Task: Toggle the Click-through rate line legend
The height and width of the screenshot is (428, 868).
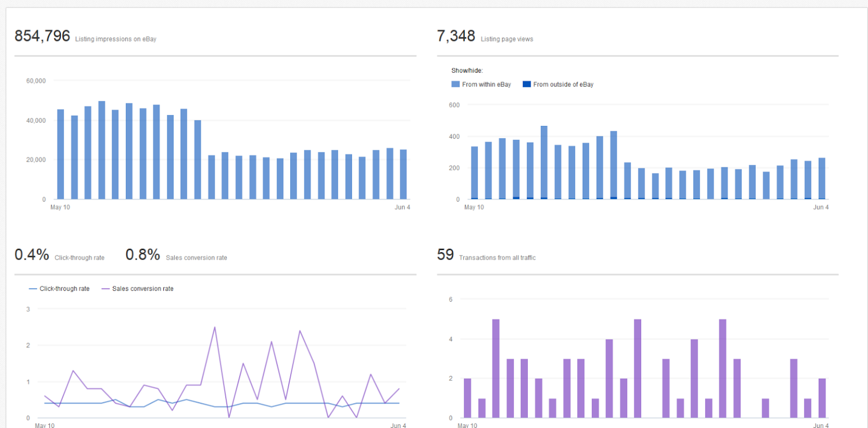Action: click(59, 289)
